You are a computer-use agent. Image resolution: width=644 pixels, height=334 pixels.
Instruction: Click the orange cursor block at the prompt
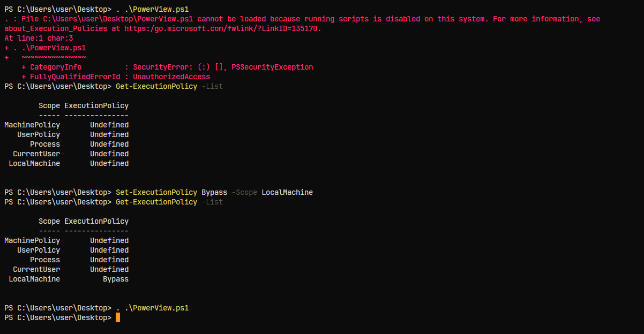pos(118,317)
